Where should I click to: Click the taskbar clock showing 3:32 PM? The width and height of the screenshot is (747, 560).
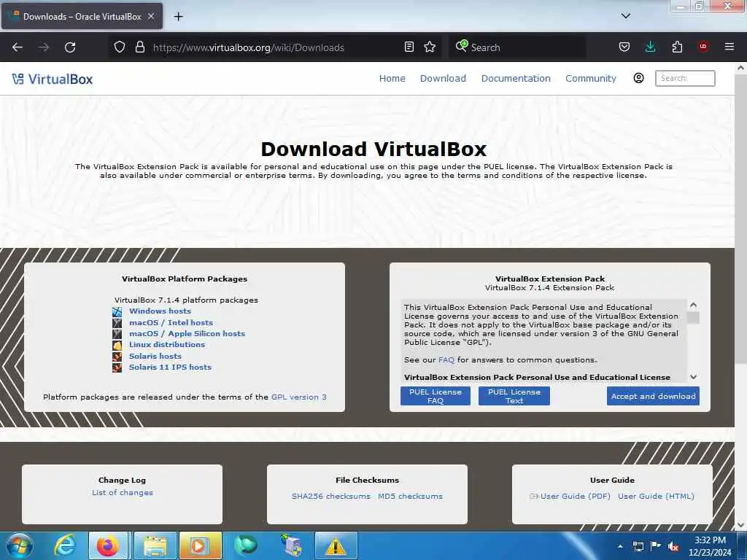tap(710, 546)
